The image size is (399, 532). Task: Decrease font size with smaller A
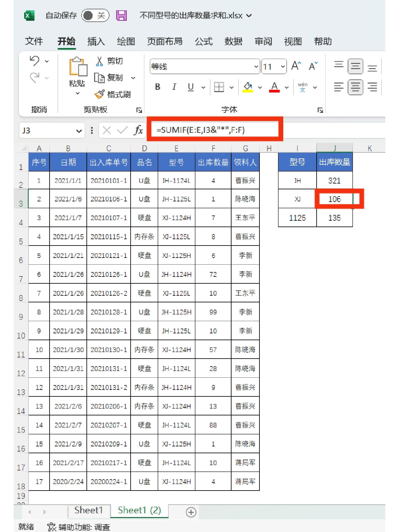pyautogui.click(x=313, y=66)
